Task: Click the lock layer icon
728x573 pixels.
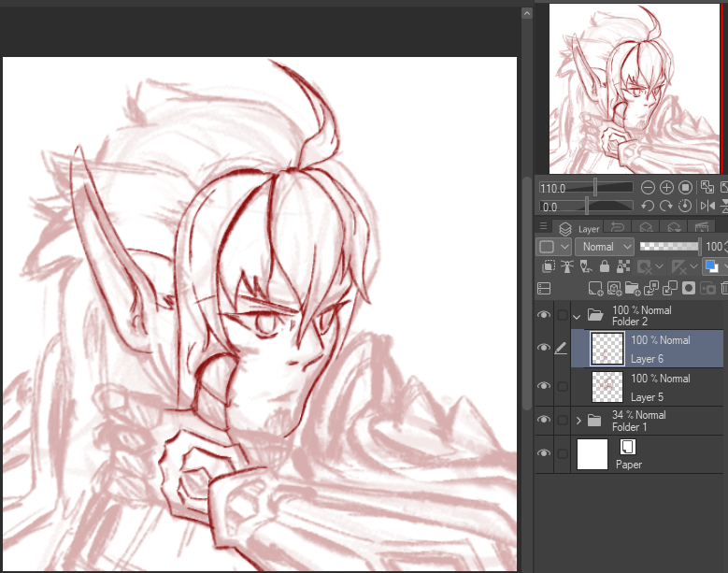Action: [x=604, y=266]
